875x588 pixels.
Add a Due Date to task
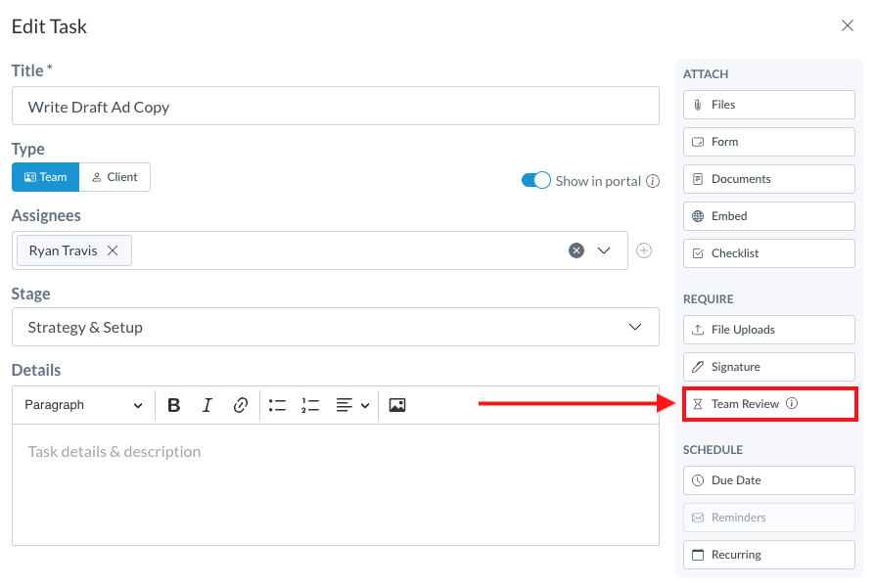[x=768, y=480]
